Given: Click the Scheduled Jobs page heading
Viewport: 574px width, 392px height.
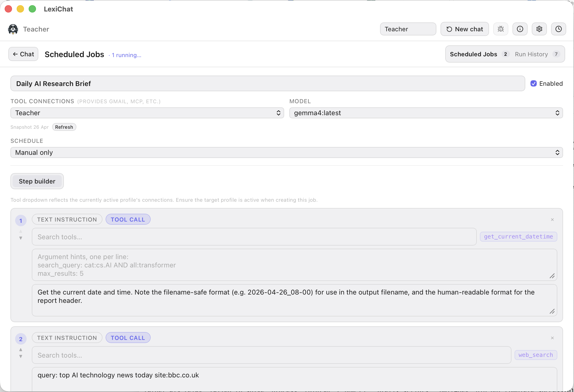Looking at the screenshot, I should tap(74, 54).
